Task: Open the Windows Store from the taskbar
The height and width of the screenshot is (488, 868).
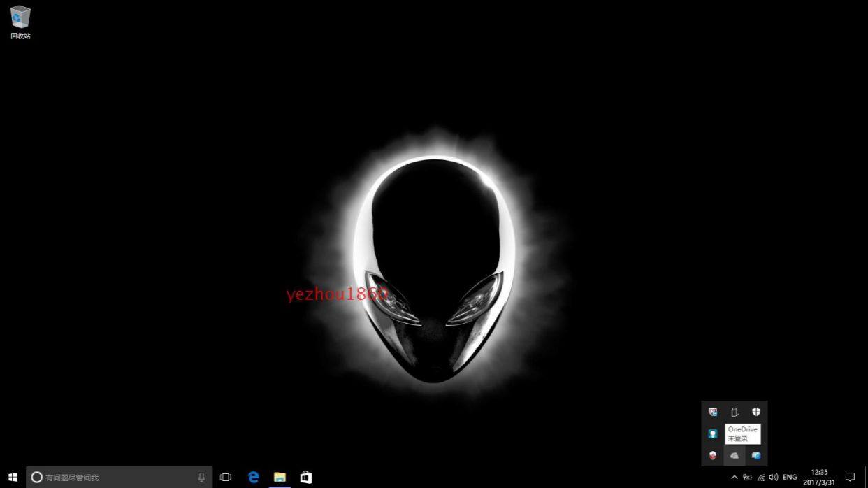Action: 305,477
